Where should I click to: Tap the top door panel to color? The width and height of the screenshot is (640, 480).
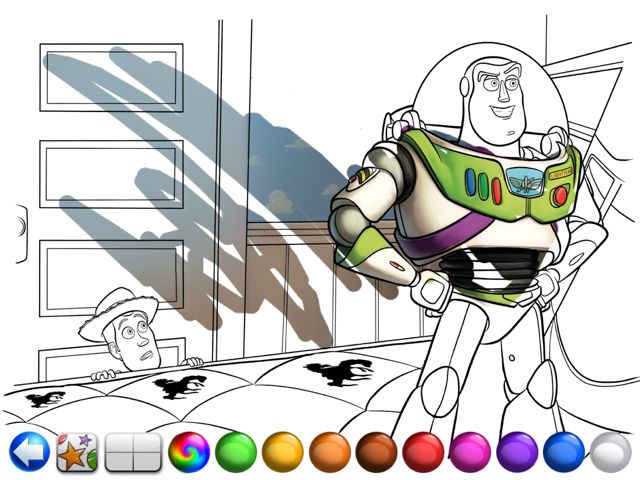point(111,78)
